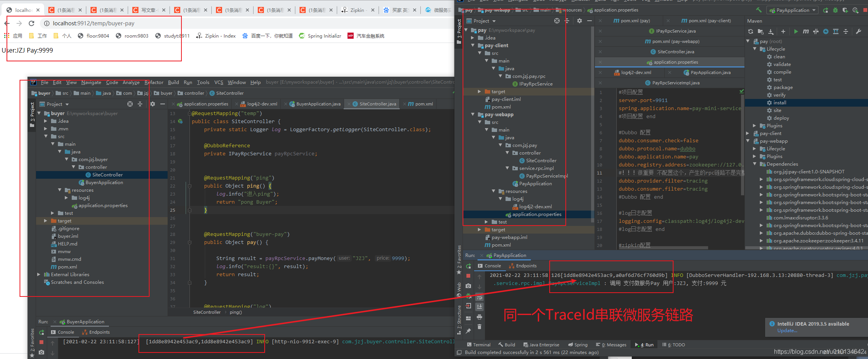Rerun PayApplication in pay Run panel
Image resolution: width=868 pixels, height=359 pixels.
click(468, 266)
